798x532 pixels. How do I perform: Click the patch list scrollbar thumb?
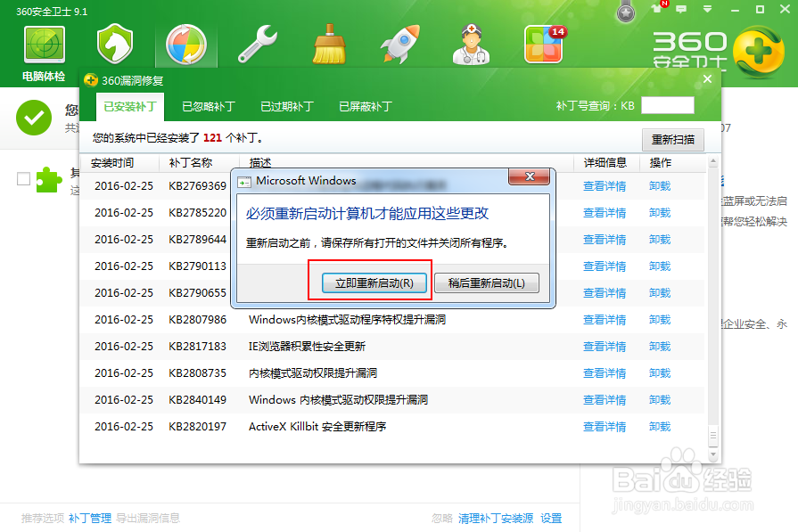pyautogui.click(x=713, y=436)
